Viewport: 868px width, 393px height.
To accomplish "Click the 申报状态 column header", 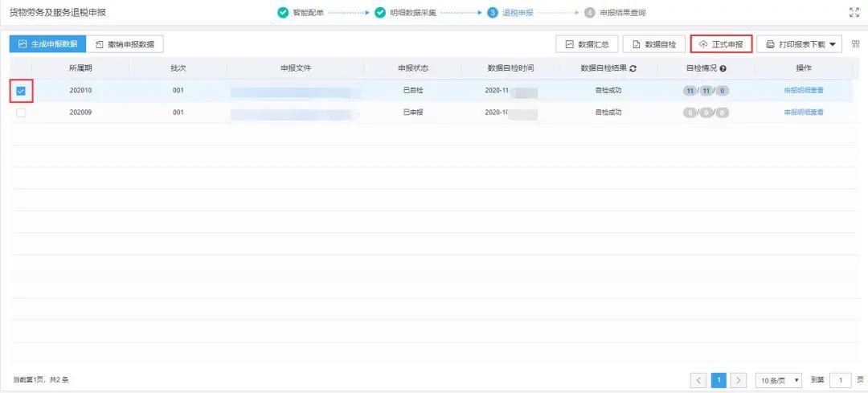I will click(413, 68).
